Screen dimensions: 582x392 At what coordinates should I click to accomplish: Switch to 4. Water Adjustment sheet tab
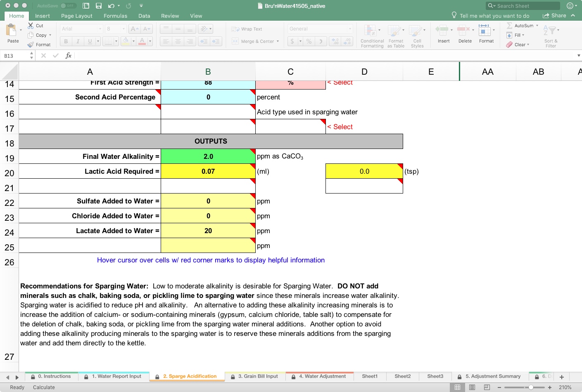coord(322,376)
